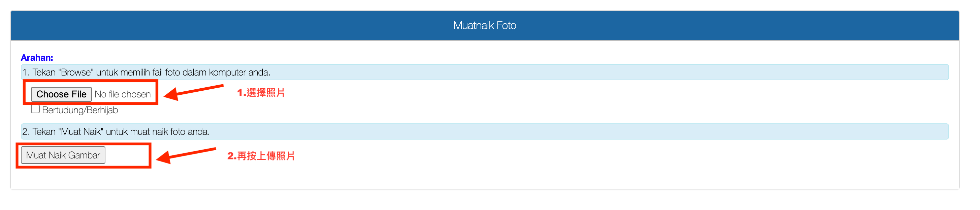
Task: Click the red arrow pointing at Choose File
Action: point(194,92)
